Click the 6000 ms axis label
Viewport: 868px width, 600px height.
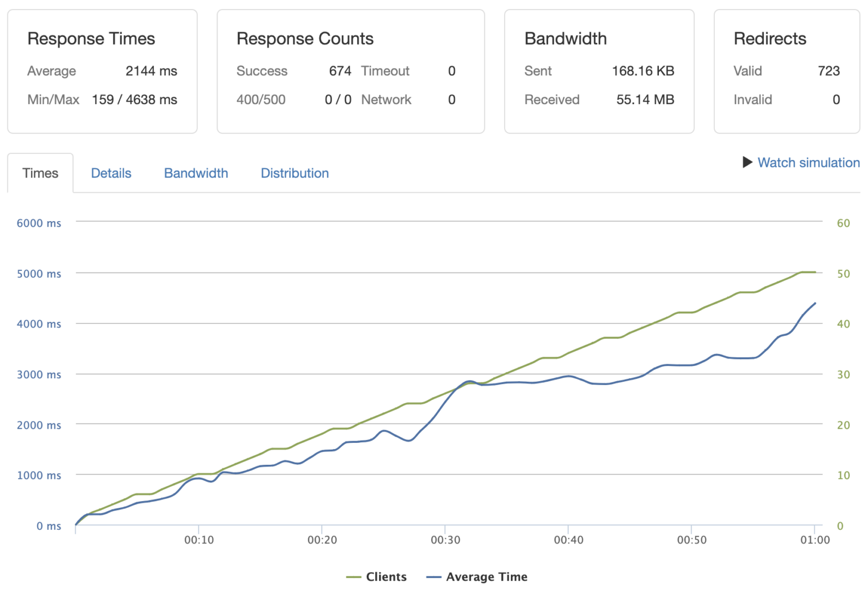point(39,223)
